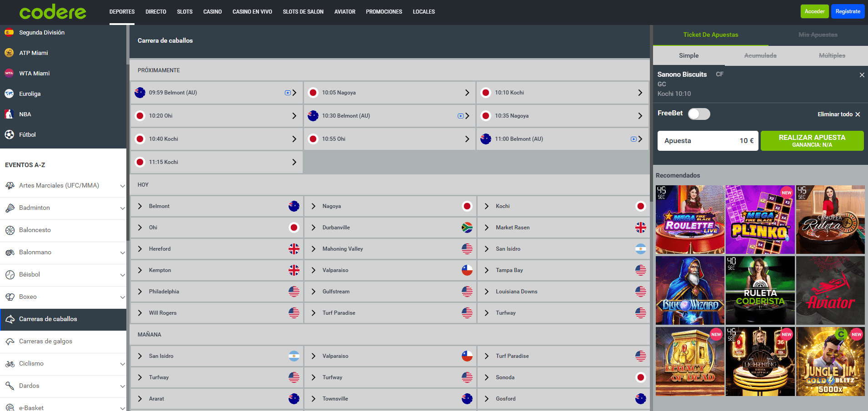Expand the Balonmano submenu arrow
The image size is (868, 411).
pyautogui.click(x=122, y=253)
